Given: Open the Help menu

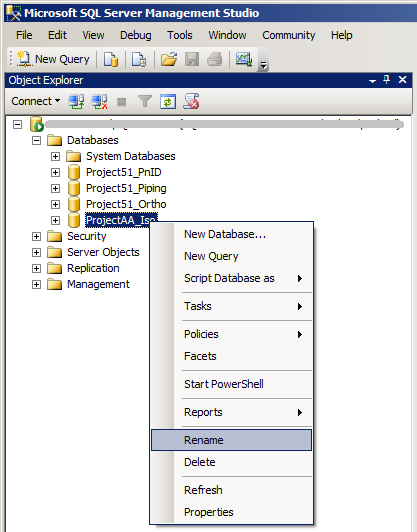Looking at the screenshot, I should click(x=342, y=35).
